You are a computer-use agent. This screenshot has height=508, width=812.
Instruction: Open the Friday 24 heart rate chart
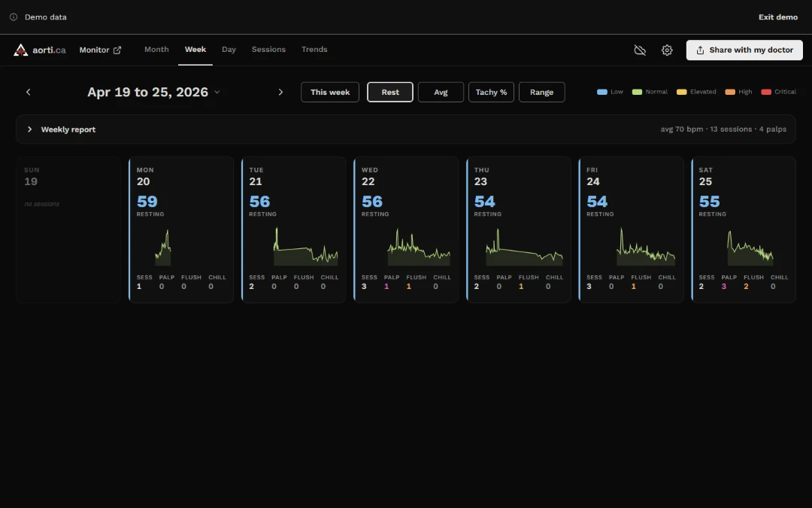coord(645,247)
